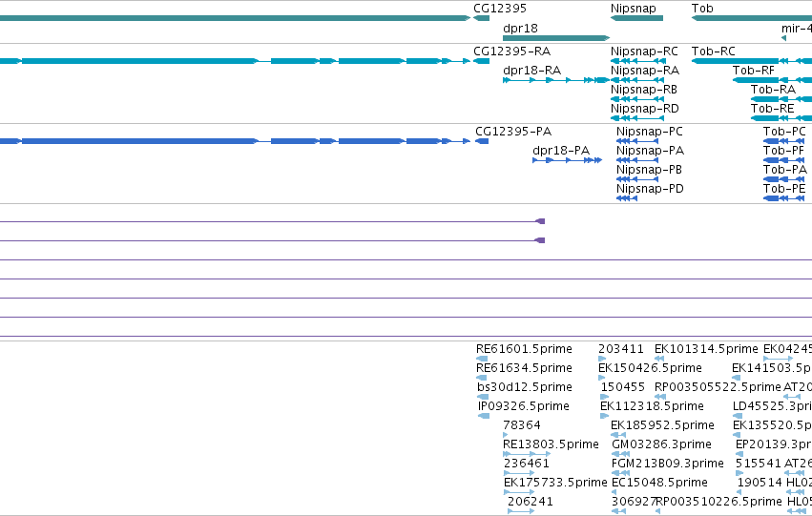Select the dpr18-RA transcript label
The width and height of the screenshot is (812, 516).
[x=531, y=71]
